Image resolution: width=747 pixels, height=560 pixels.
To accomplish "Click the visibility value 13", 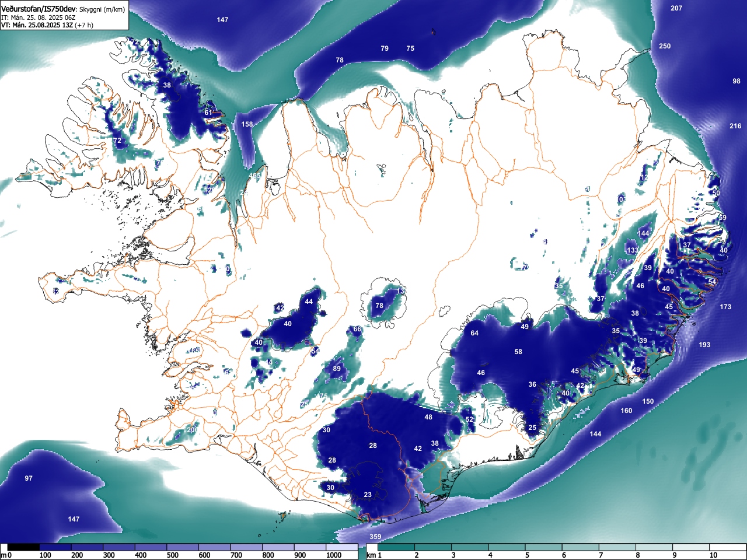I will pos(401,291).
